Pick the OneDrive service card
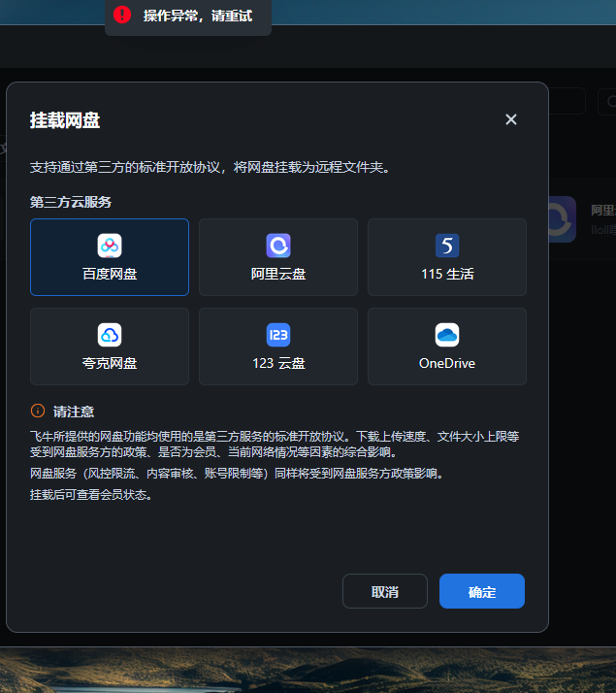This screenshot has width=616, height=693. tap(447, 346)
